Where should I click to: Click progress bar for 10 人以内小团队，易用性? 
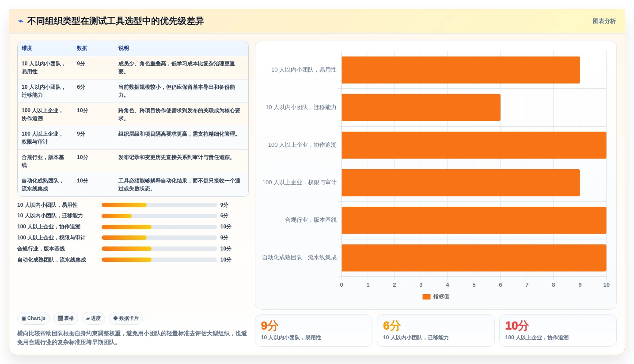click(x=159, y=205)
